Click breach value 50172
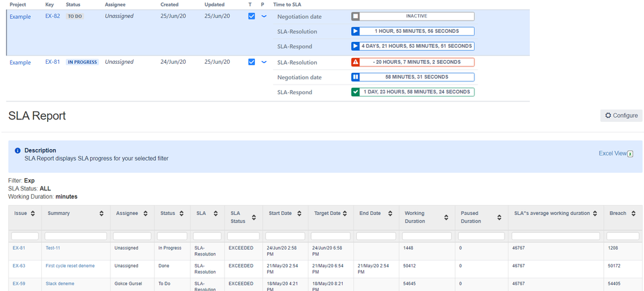Image resolution: width=644 pixels, height=291 pixels. pyautogui.click(x=614, y=266)
